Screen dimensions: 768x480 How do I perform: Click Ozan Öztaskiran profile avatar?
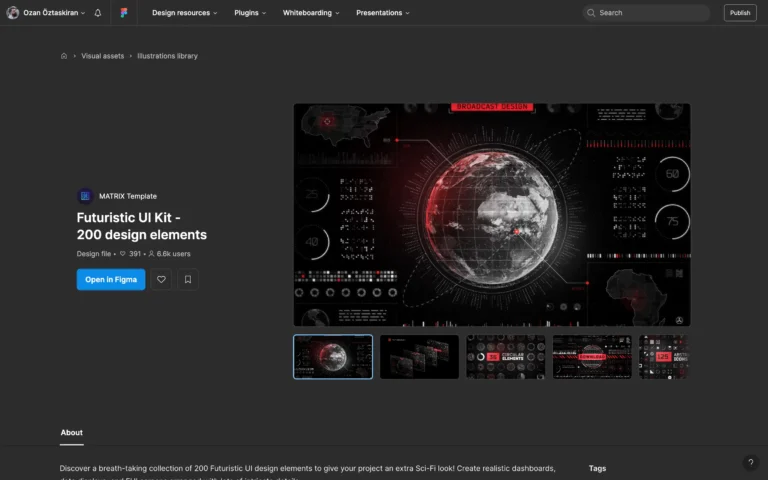13,13
